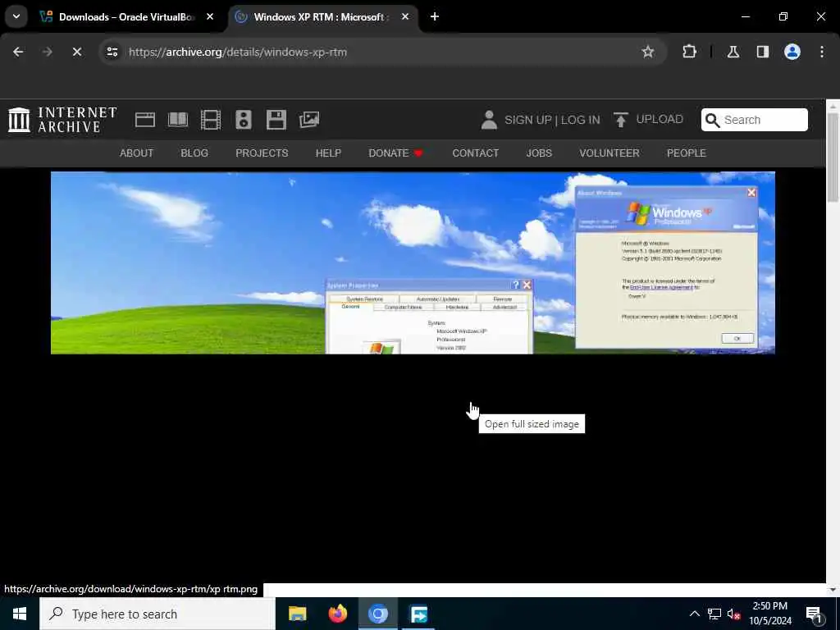Open the DONATE link
This screenshot has width=840, height=630.
tap(396, 153)
